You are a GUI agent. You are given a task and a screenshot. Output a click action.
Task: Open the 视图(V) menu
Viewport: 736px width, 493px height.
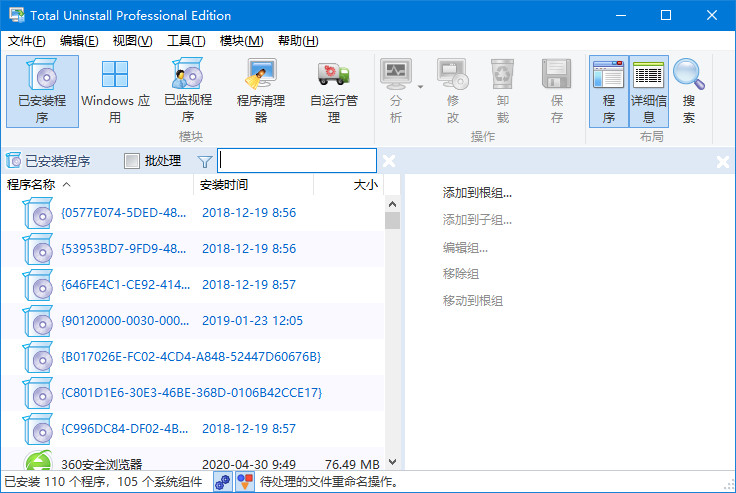coord(132,41)
